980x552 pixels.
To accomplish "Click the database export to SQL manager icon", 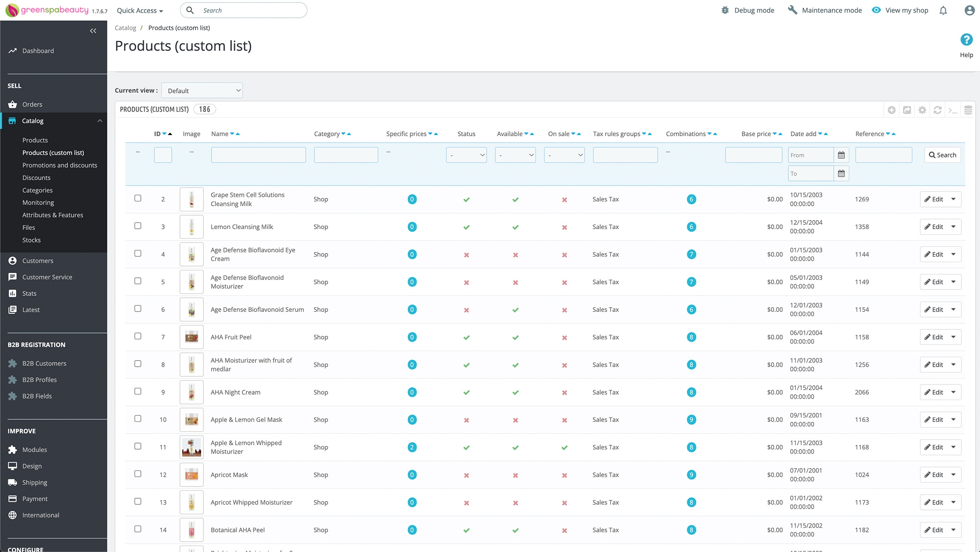I will tap(968, 110).
